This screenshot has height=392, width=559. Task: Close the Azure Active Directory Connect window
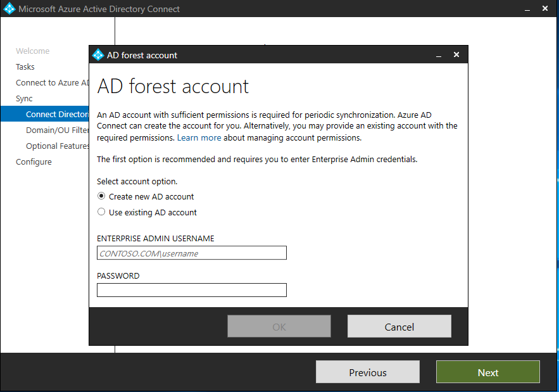click(x=544, y=8)
